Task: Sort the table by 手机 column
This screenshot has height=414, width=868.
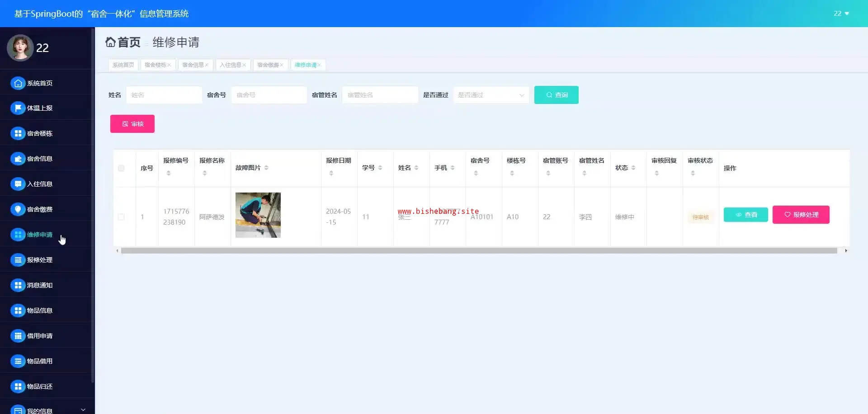Action: tap(453, 168)
